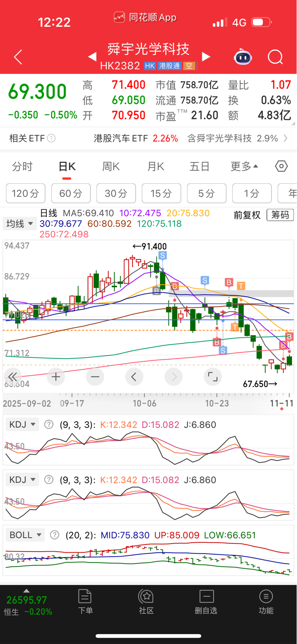Open chart settings hexagon icon

282,166
